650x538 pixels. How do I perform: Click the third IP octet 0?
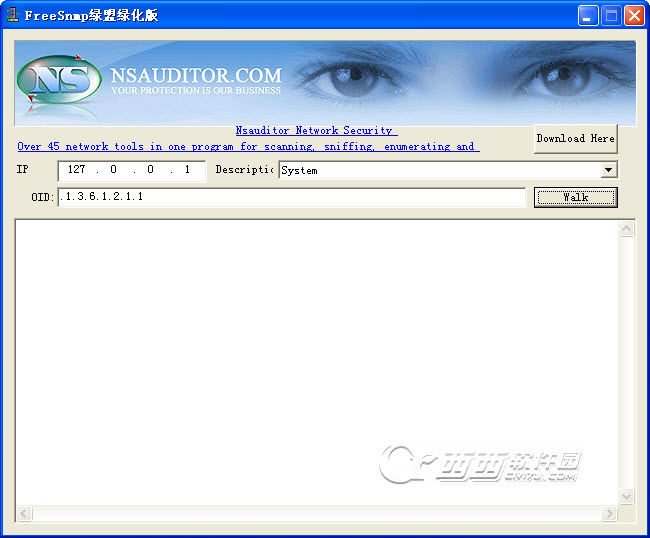tap(150, 170)
